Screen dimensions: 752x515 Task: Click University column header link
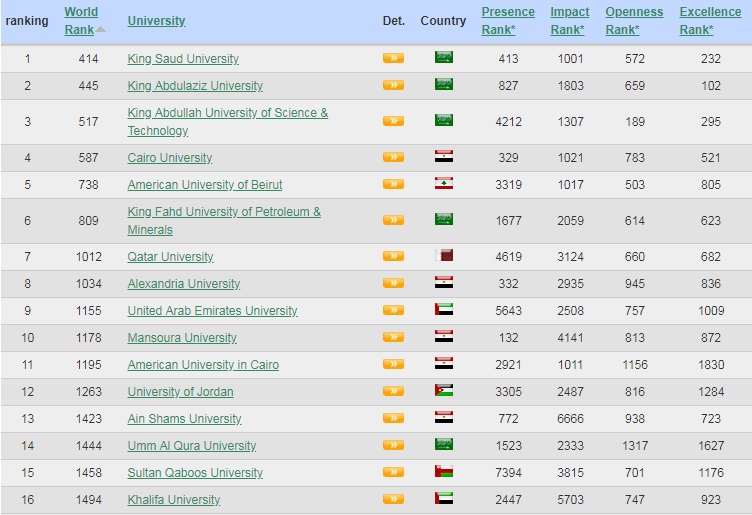156,21
